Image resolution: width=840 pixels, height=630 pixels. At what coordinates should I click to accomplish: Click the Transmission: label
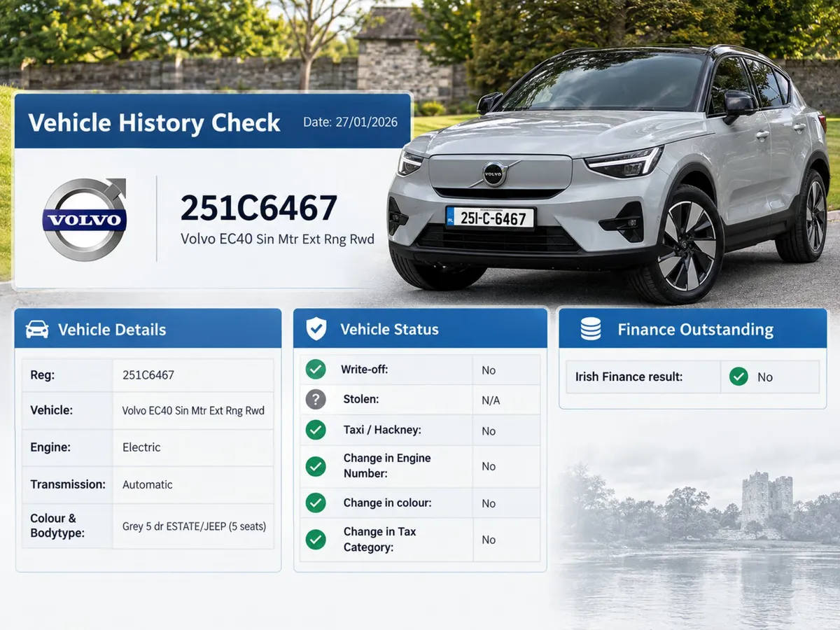pos(68,484)
